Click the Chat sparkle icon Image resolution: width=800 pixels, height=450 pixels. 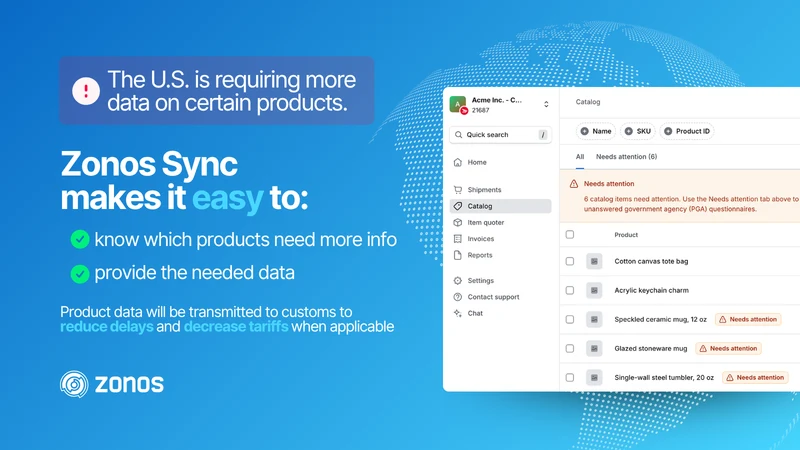pyautogui.click(x=458, y=313)
